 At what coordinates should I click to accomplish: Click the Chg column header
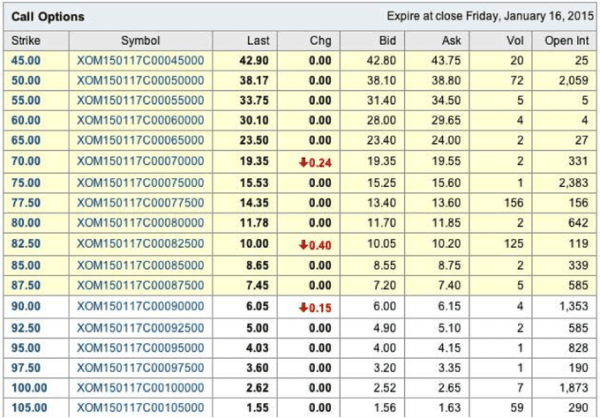click(320, 40)
